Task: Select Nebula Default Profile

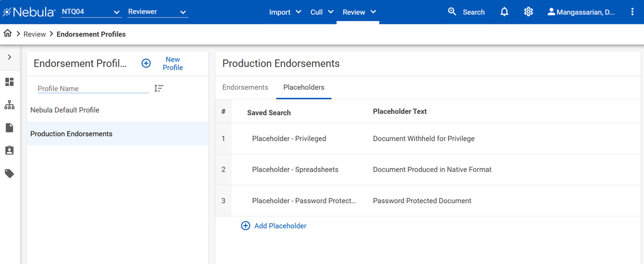Action: [x=65, y=110]
